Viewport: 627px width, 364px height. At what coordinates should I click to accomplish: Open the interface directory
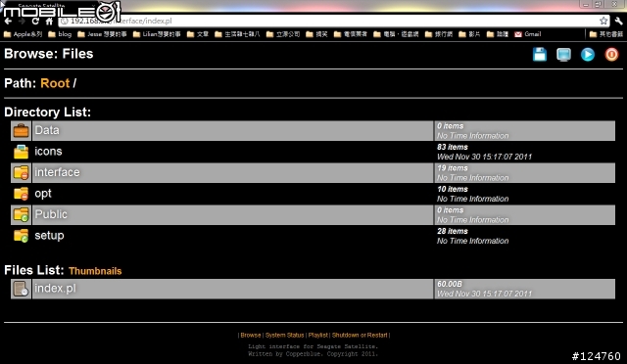tap(57, 172)
